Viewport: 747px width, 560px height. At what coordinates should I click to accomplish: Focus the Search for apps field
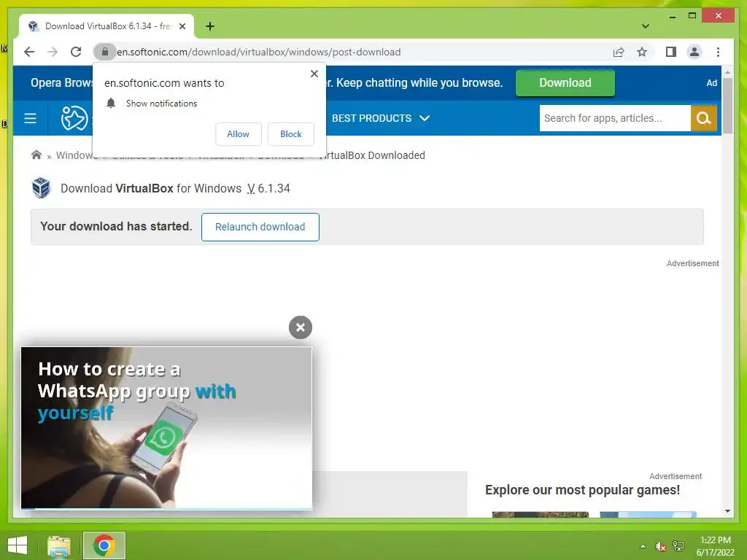(x=614, y=118)
